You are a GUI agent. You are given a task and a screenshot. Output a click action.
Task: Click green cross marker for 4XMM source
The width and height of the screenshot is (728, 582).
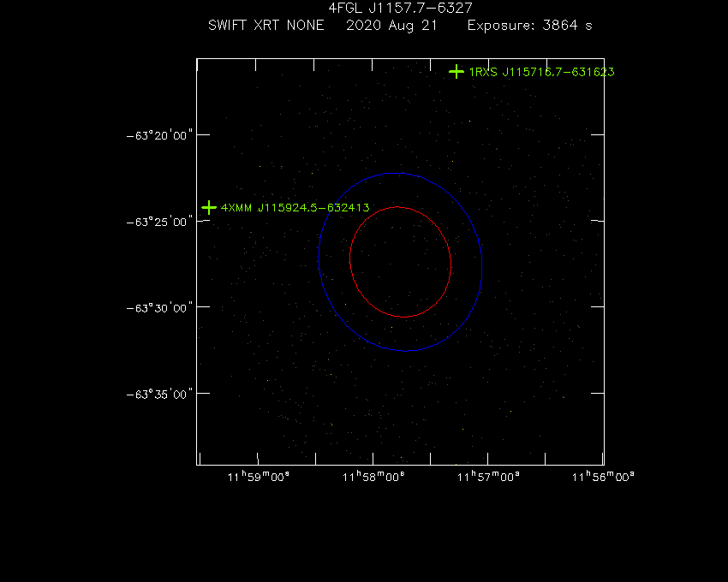coord(209,207)
